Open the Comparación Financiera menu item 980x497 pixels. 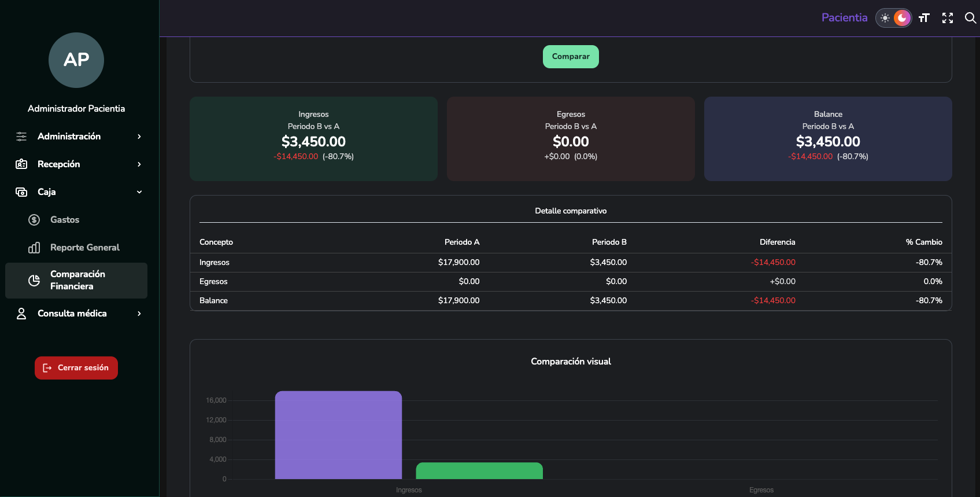point(76,281)
